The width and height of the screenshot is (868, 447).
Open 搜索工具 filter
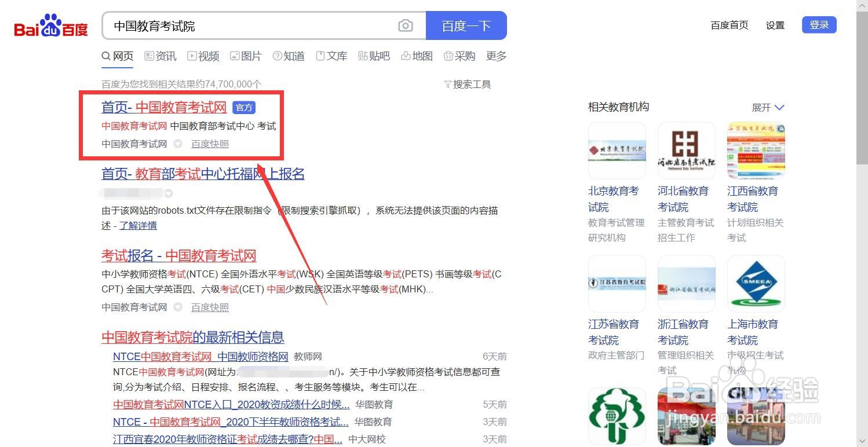[468, 85]
